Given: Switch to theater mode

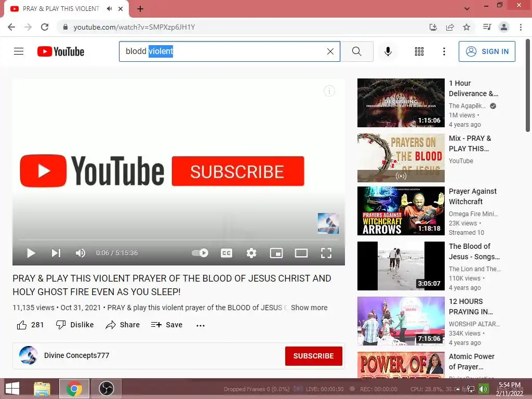Looking at the screenshot, I should (301, 253).
